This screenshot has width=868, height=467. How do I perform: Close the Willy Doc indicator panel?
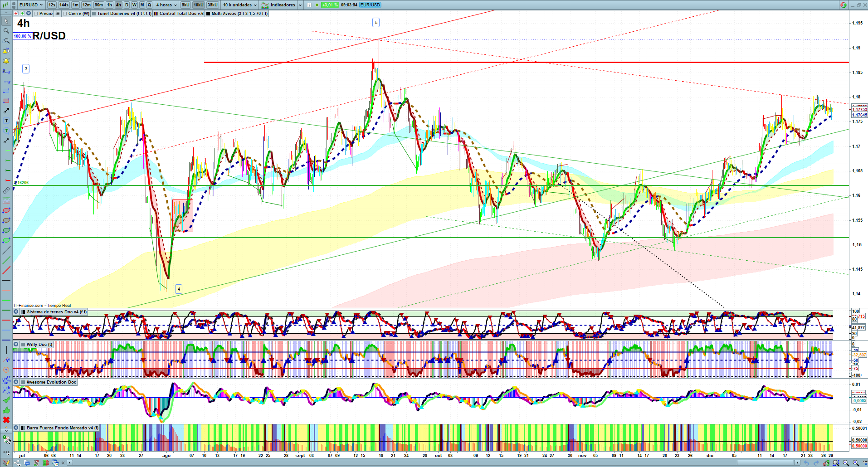(x=16, y=345)
